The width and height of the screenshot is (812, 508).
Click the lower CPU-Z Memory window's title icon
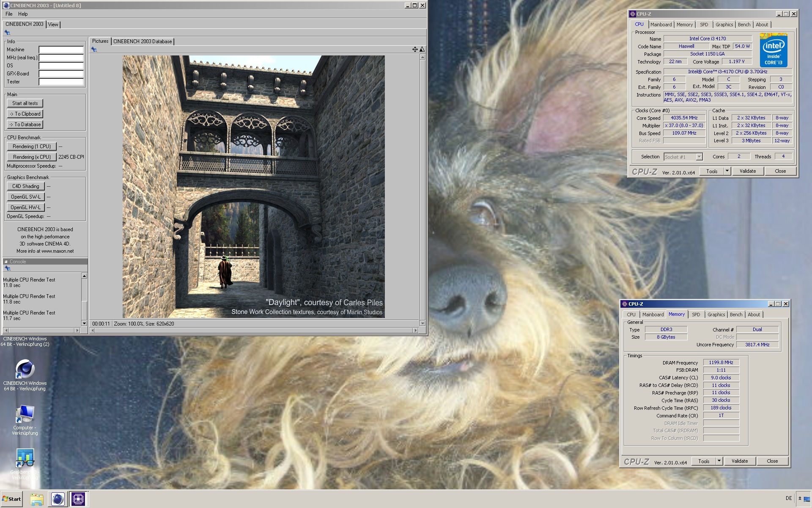624,304
